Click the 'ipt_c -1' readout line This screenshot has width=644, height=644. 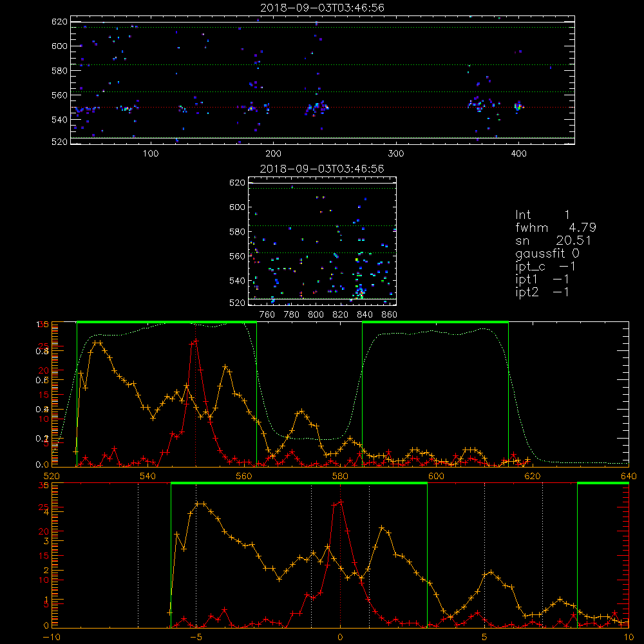click(545, 267)
